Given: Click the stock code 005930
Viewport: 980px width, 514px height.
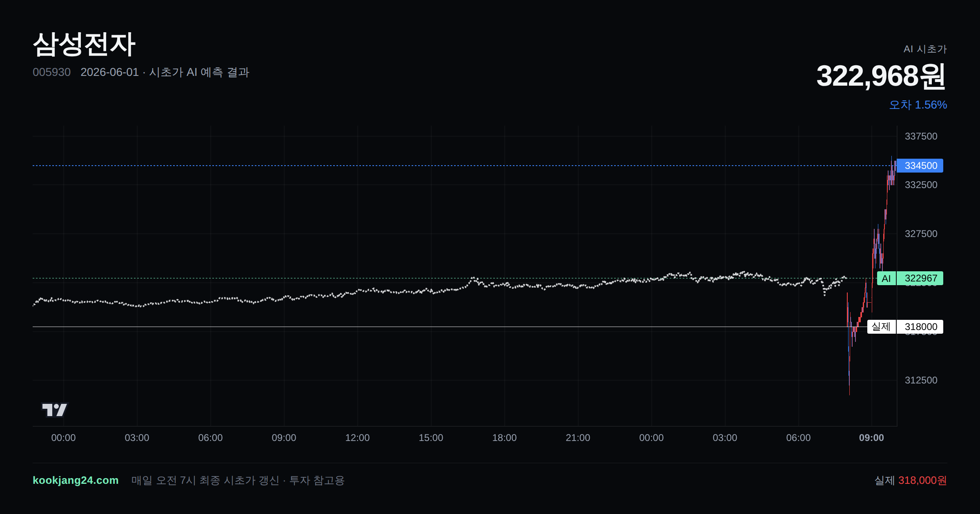Looking at the screenshot, I should (51, 72).
